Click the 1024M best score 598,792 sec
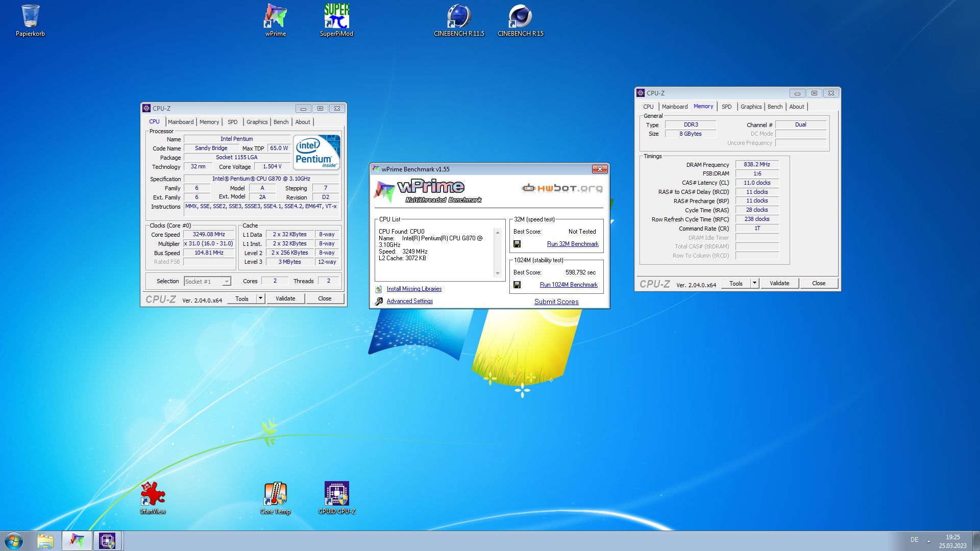 [580, 272]
